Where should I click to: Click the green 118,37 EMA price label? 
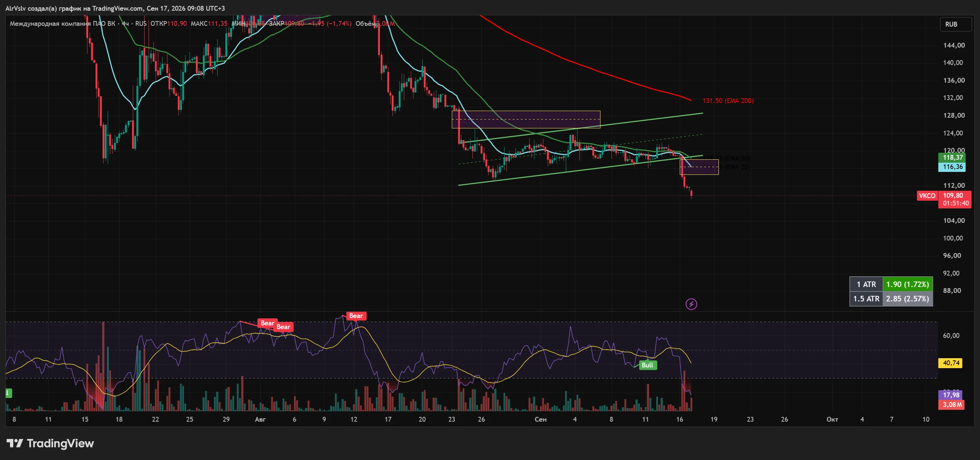pyautogui.click(x=952, y=157)
